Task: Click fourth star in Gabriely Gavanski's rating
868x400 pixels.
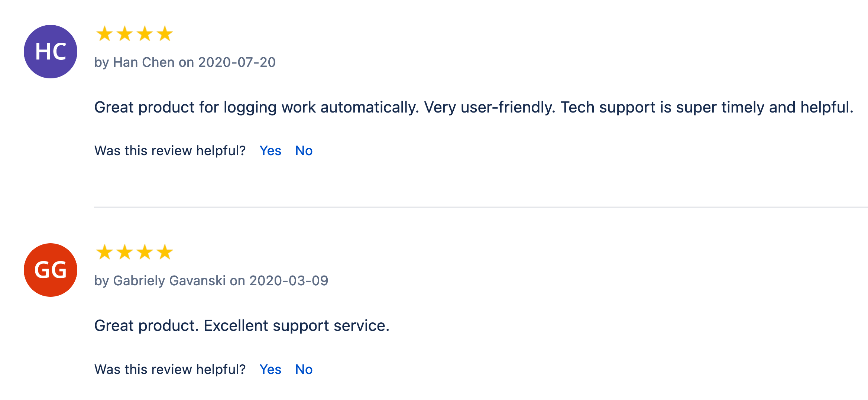Action: tap(165, 252)
